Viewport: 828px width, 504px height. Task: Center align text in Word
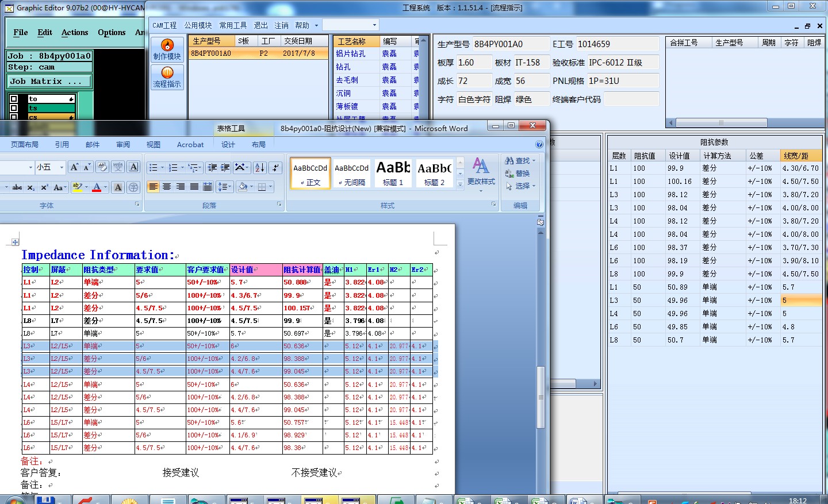click(167, 187)
